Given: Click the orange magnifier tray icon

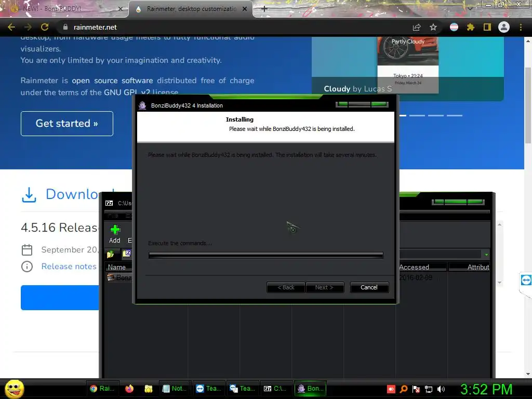Looking at the screenshot, I should click(404, 389).
